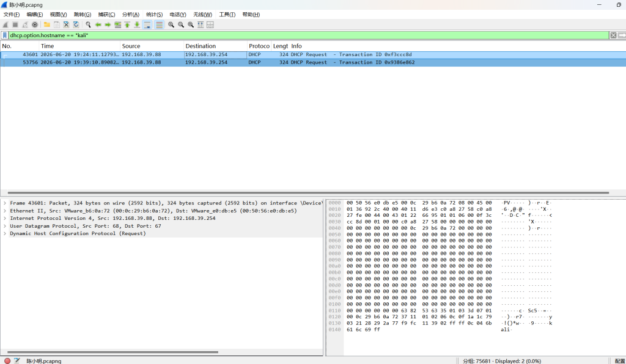Open the 跳转(G) menu
Screen dimensions: 626x364
pyautogui.click(x=83, y=15)
